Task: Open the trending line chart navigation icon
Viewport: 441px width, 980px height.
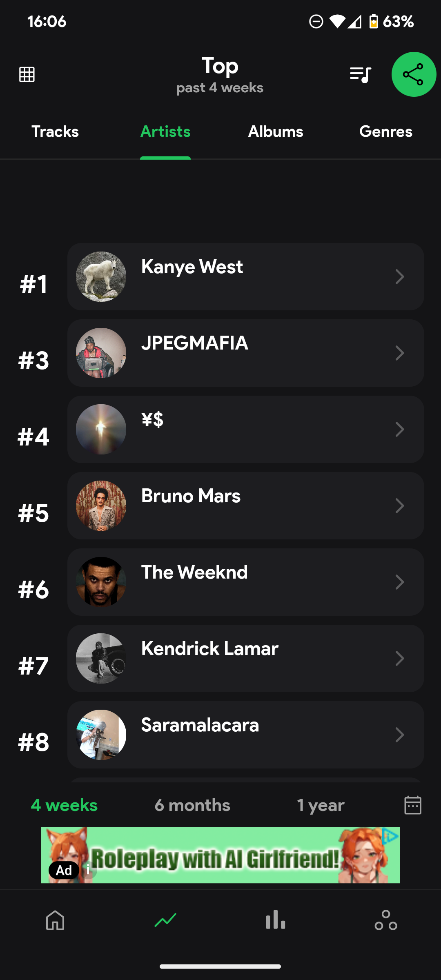Action: coord(165,920)
